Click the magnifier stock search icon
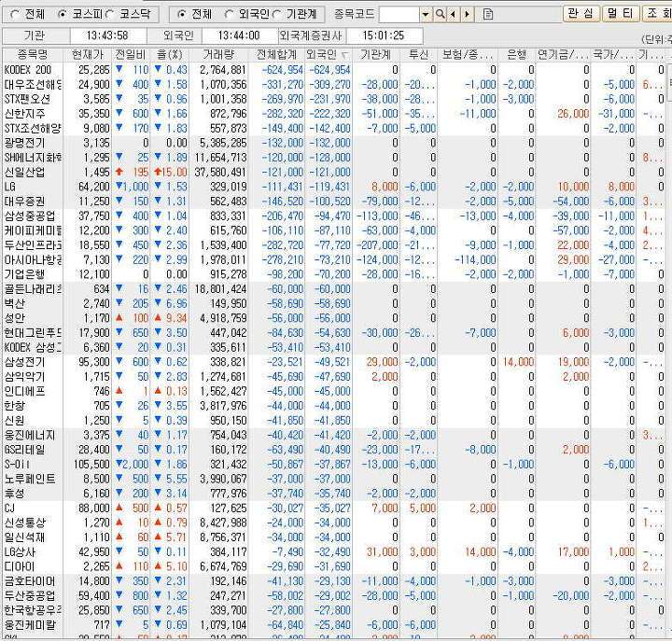The image size is (672, 641). [440, 14]
